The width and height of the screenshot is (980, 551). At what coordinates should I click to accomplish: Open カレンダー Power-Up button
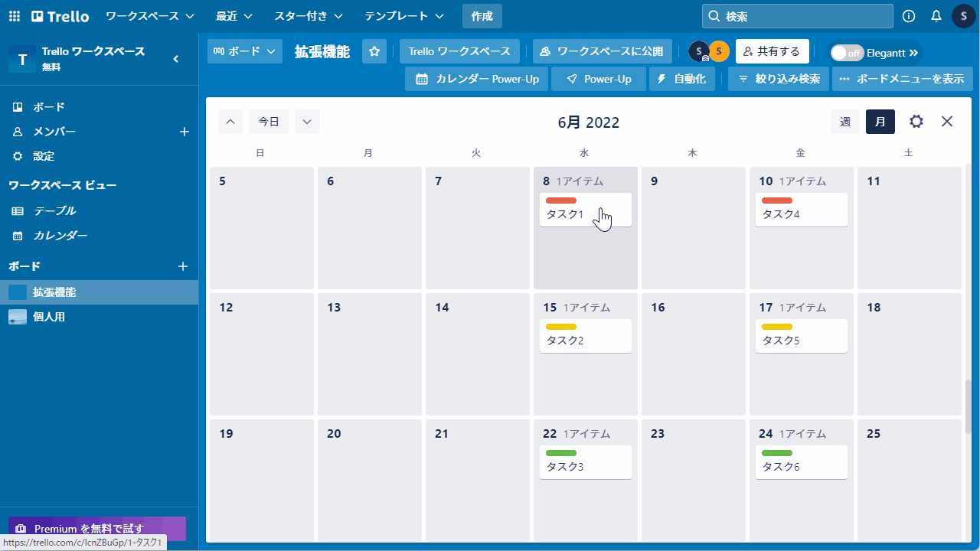tap(477, 79)
